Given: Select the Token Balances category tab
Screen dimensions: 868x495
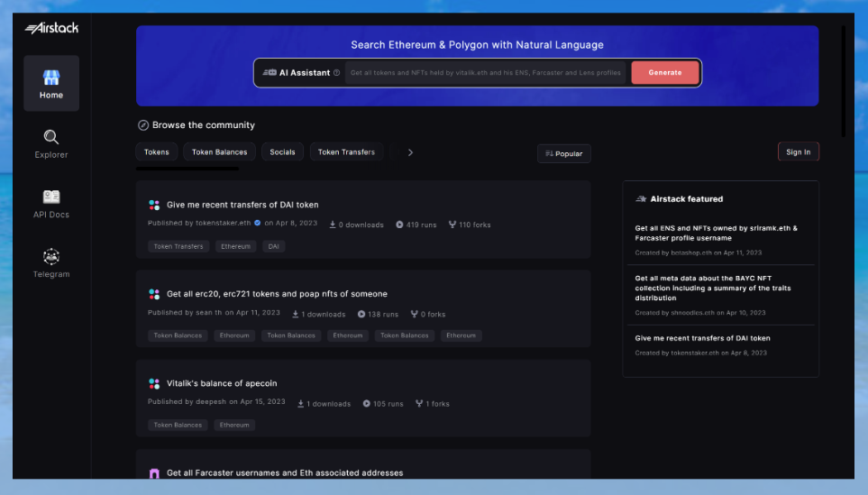Looking at the screenshot, I should [220, 152].
